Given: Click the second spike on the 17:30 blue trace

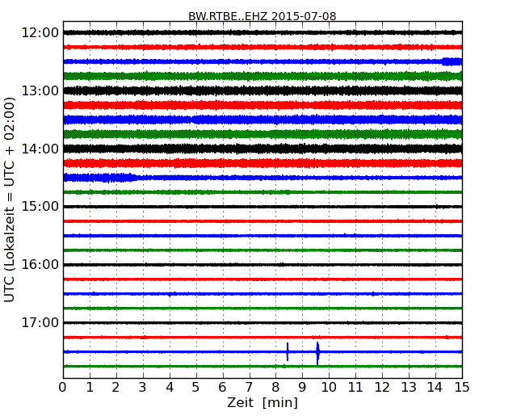Looking at the screenshot, I should [317, 351].
